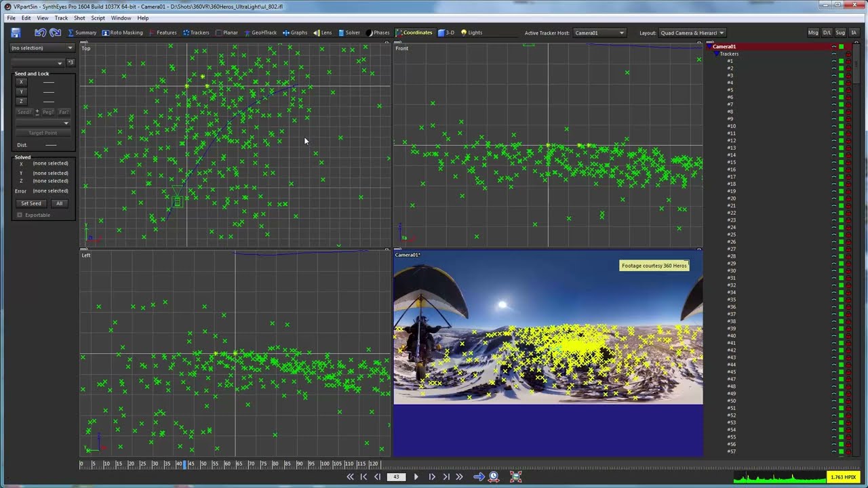Click the Play button
The height and width of the screenshot is (488, 868).
click(416, 477)
